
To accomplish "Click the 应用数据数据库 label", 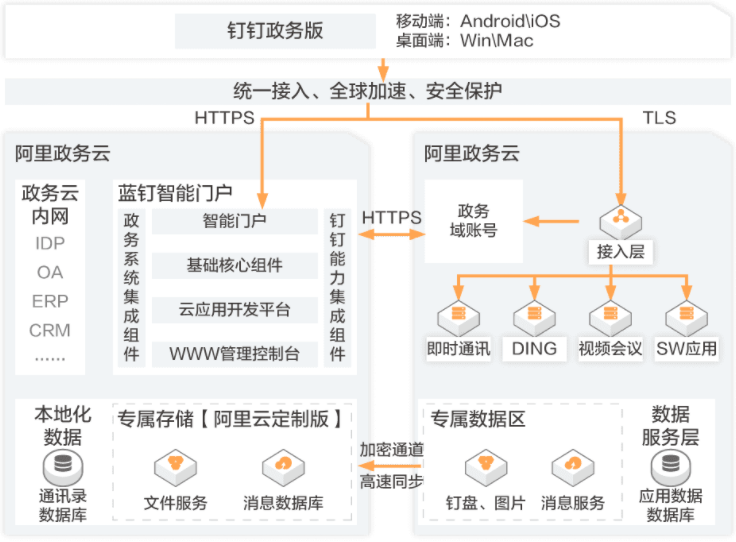I will [x=670, y=506].
